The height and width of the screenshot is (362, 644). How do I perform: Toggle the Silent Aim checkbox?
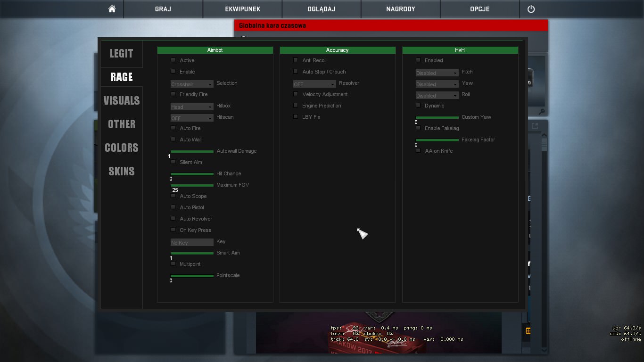point(173,162)
